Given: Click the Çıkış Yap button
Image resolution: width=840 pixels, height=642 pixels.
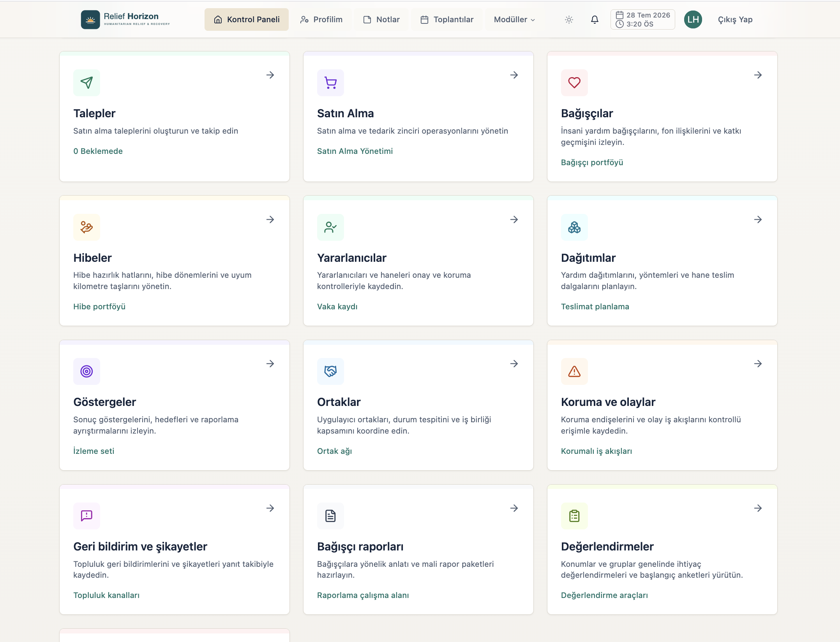Looking at the screenshot, I should [x=735, y=19].
